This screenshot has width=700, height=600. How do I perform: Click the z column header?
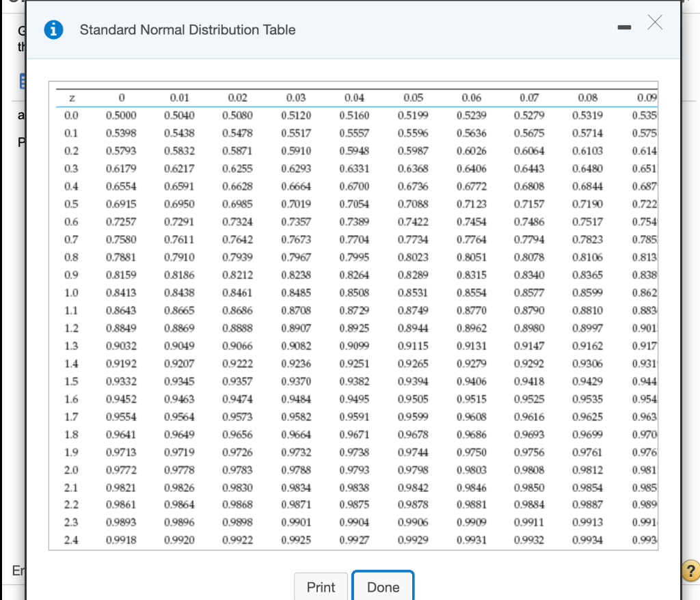(x=72, y=98)
